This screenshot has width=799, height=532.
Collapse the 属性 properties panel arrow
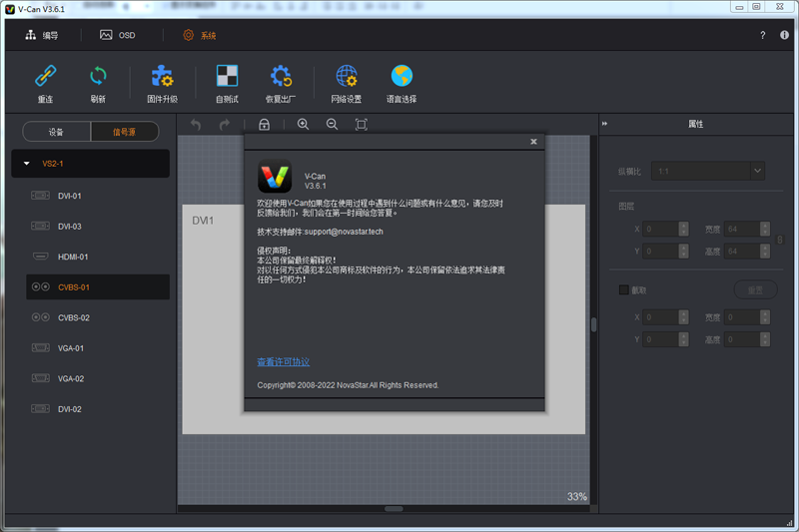(x=605, y=124)
